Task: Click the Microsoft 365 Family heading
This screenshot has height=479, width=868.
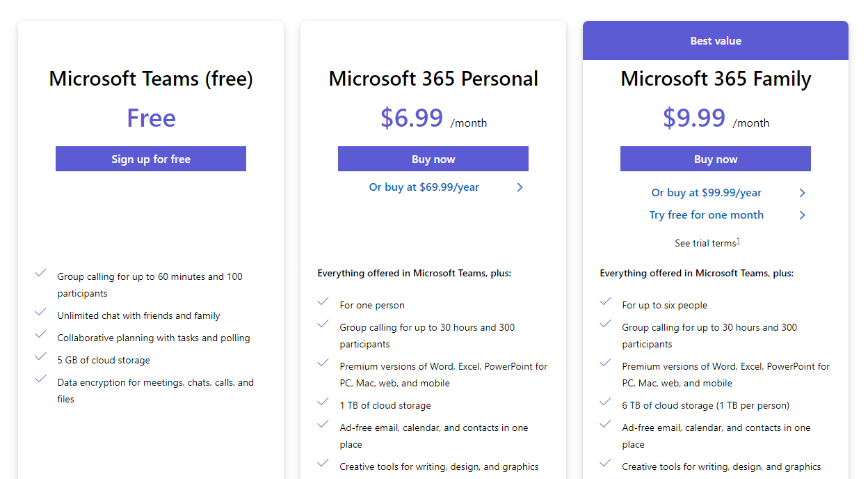Action: coord(716,79)
